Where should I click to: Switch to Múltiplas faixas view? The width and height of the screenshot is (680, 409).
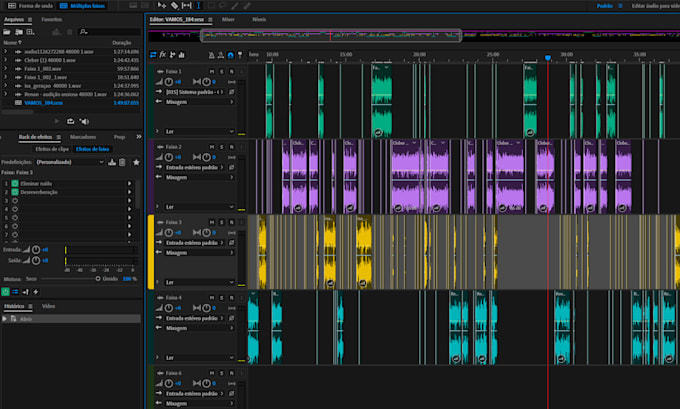click(x=82, y=6)
